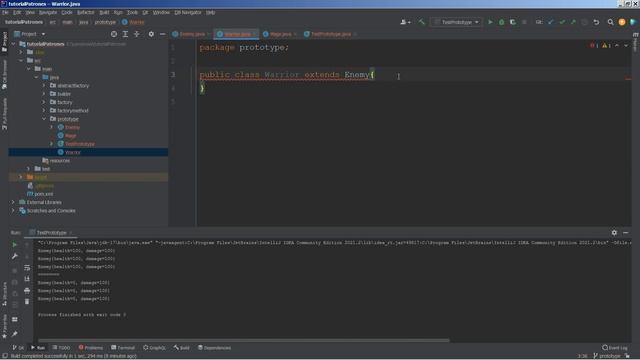Viewport: 640px width, 360px height.
Task: Start debugging with the bug icon
Action: pos(502,22)
